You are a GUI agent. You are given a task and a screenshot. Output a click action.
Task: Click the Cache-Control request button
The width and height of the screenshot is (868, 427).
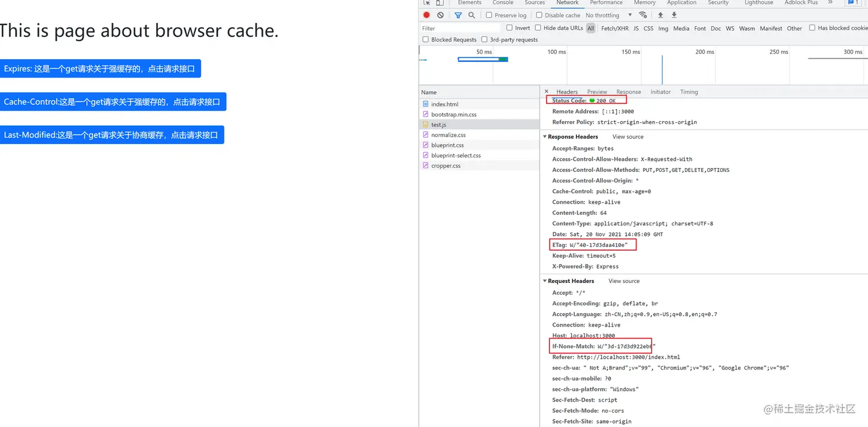click(113, 102)
